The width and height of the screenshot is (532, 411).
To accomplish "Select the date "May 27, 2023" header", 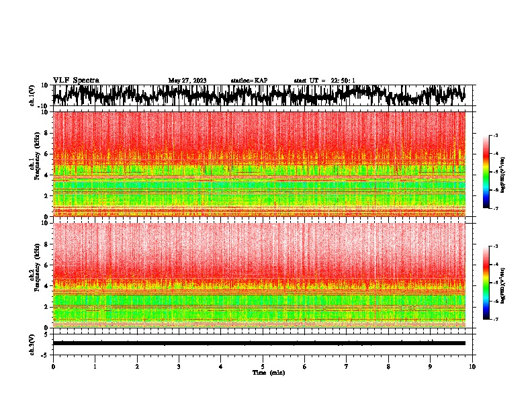I will [187, 81].
